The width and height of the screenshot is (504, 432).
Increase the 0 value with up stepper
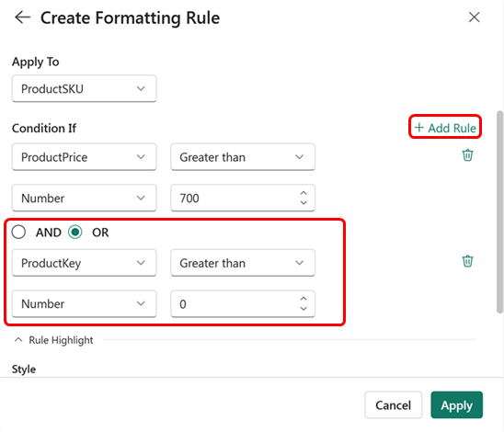pyautogui.click(x=304, y=299)
